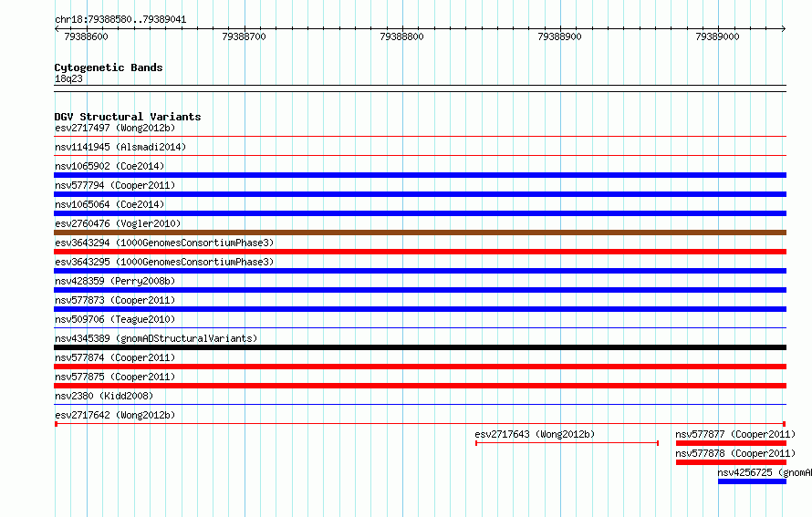Click the DGV Structural Variants track title

(x=128, y=117)
